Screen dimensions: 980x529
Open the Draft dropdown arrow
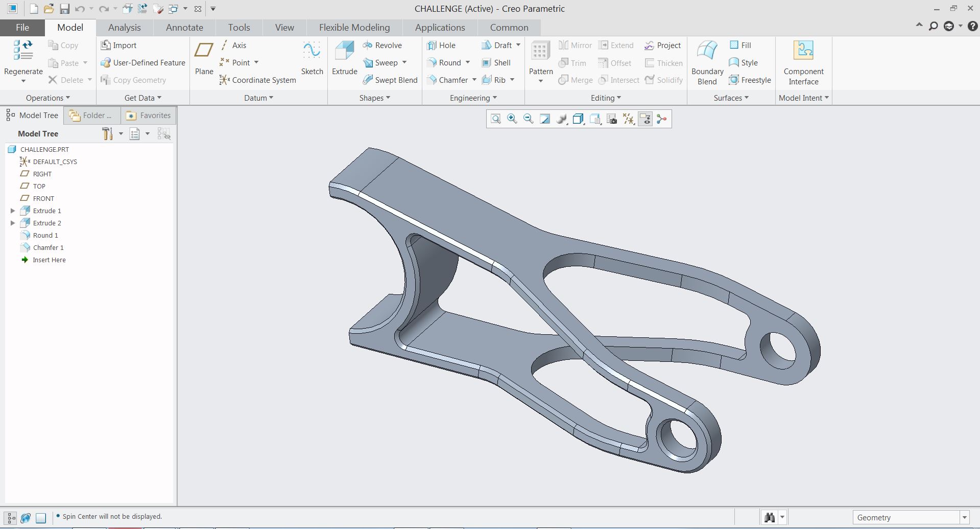(x=518, y=45)
